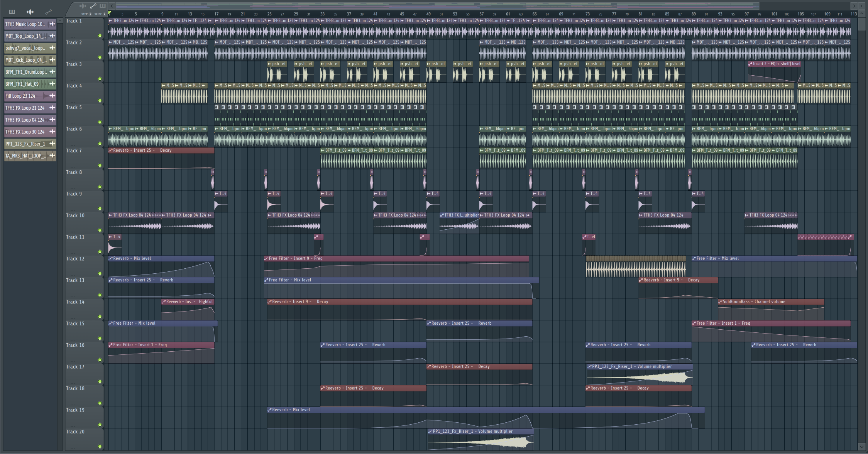The height and width of the screenshot is (454, 868).
Task: Click bar 65 on the timeline ruler
Action: point(535,14)
